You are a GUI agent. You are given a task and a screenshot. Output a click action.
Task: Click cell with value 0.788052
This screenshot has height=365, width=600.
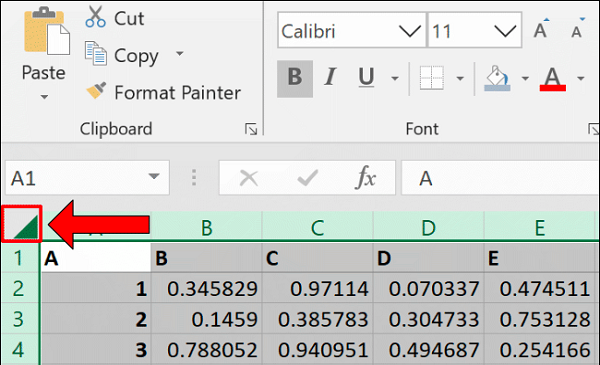click(x=207, y=349)
